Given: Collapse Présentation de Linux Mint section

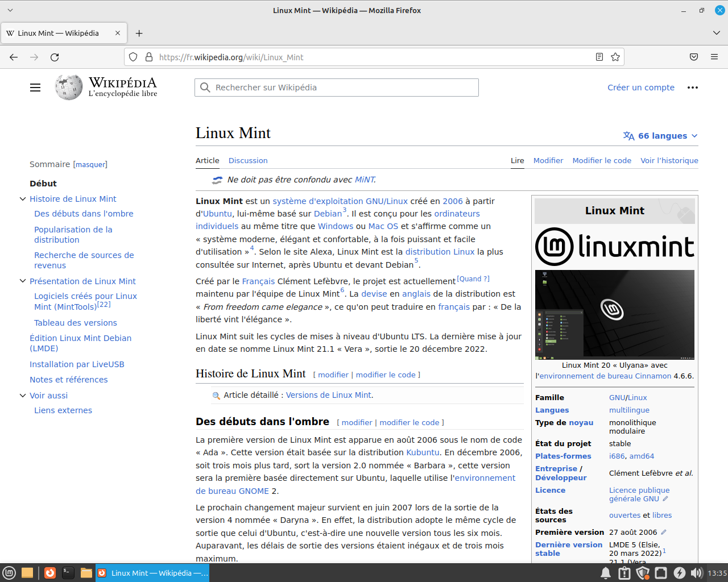Looking at the screenshot, I should pyautogui.click(x=23, y=281).
